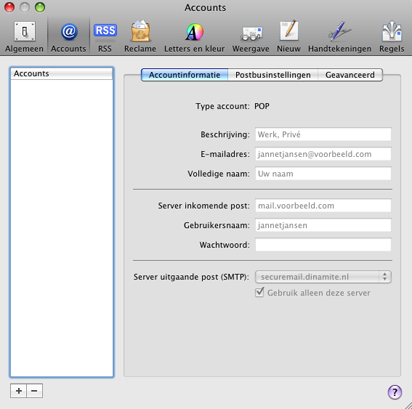The height and width of the screenshot is (409, 412).
Task: Add a new account with plus button
Action: (19, 391)
